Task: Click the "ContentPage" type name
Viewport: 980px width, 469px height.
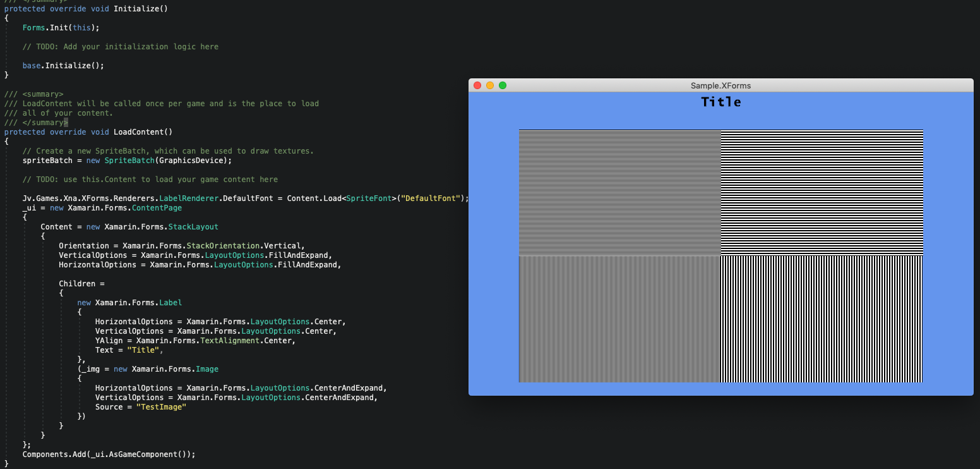Action: [157, 208]
